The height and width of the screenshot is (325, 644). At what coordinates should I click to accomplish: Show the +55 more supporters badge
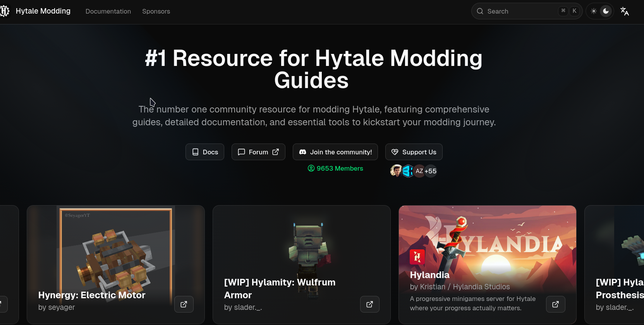tap(431, 171)
